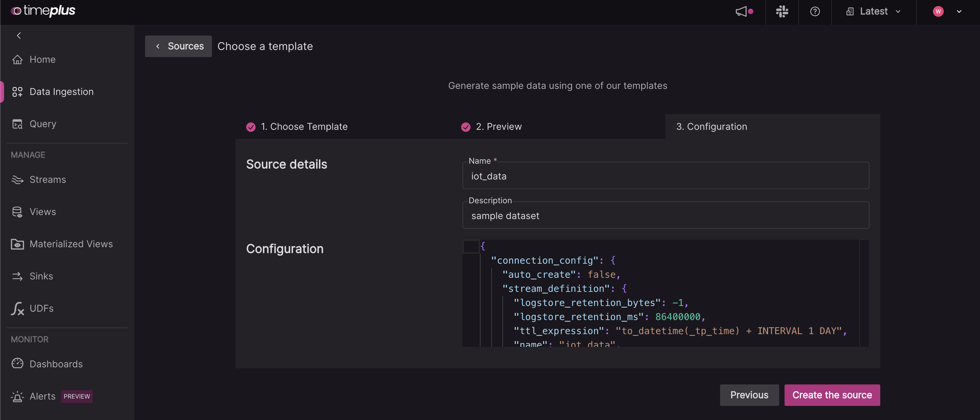980x420 pixels.
Task: Open the Streams section
Action: 47,180
